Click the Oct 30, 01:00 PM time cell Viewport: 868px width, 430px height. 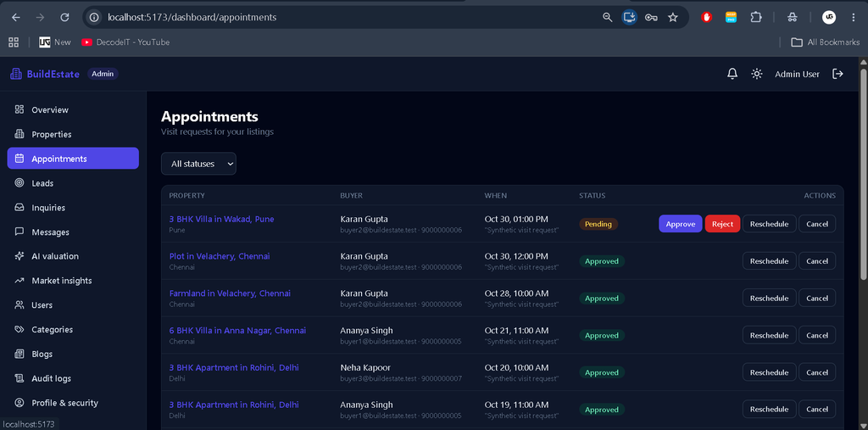coord(516,219)
